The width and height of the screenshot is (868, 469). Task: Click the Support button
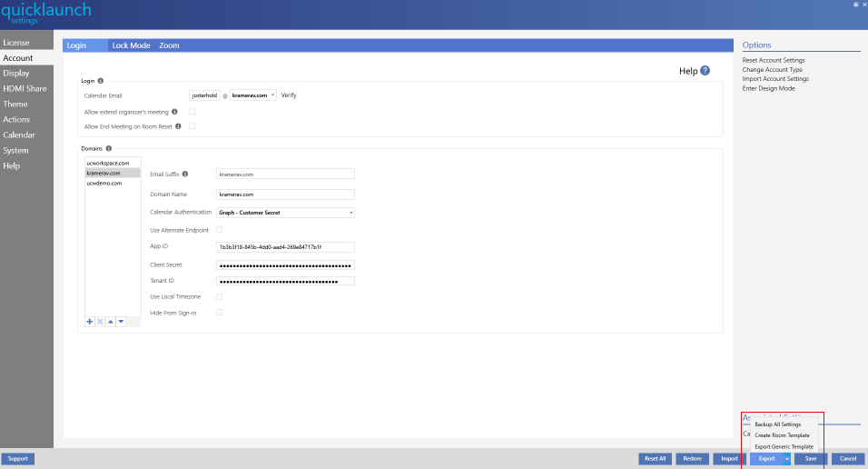coord(18,458)
